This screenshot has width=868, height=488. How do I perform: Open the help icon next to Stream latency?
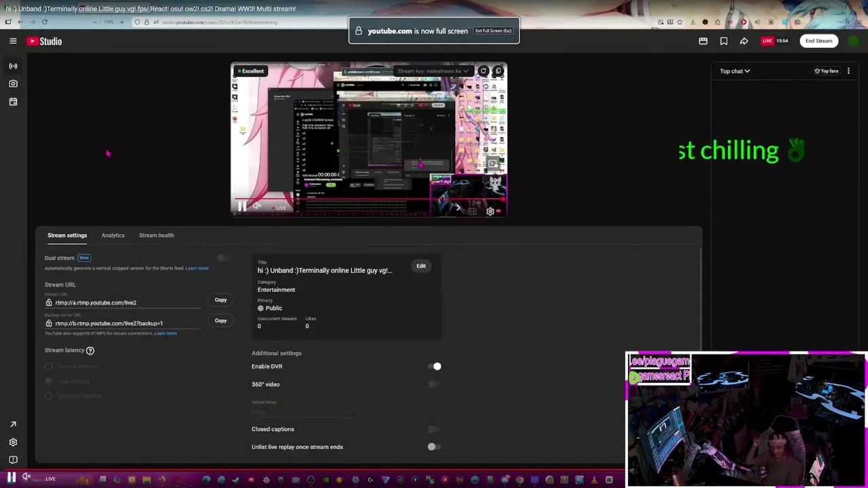point(90,350)
